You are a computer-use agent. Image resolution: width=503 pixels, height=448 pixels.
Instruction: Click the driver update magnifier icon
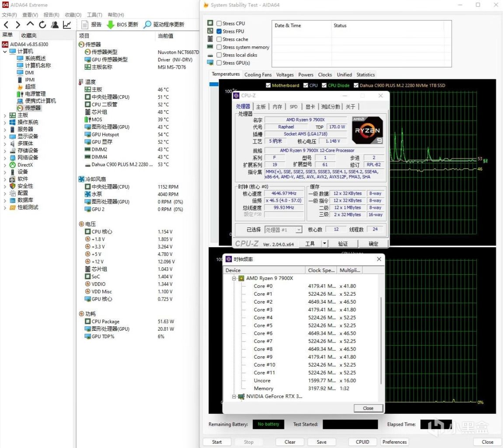[148, 25]
